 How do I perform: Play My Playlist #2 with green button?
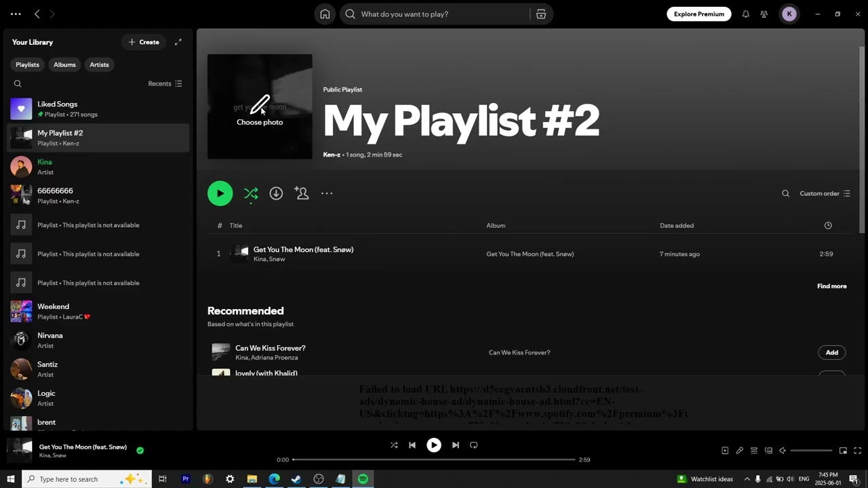click(220, 194)
